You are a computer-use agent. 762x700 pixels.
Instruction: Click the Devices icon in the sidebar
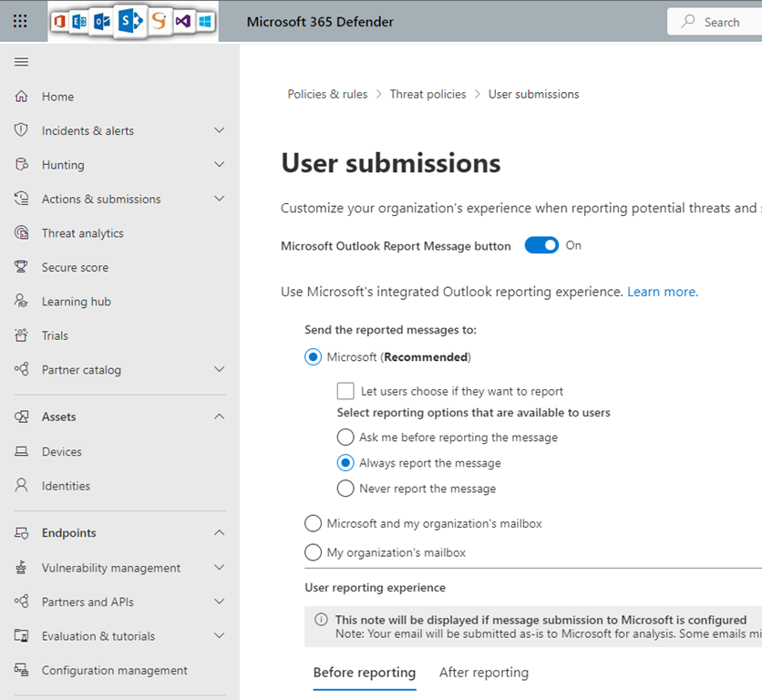pyautogui.click(x=22, y=452)
